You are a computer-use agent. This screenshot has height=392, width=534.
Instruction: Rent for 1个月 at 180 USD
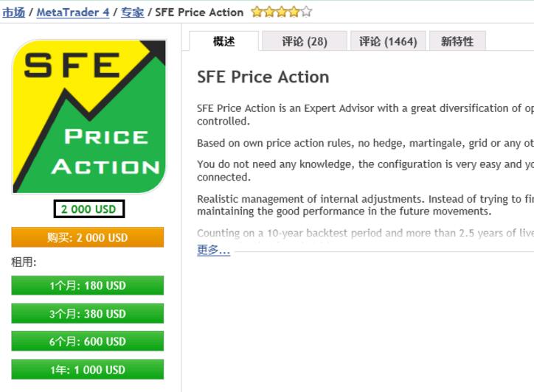(x=88, y=285)
